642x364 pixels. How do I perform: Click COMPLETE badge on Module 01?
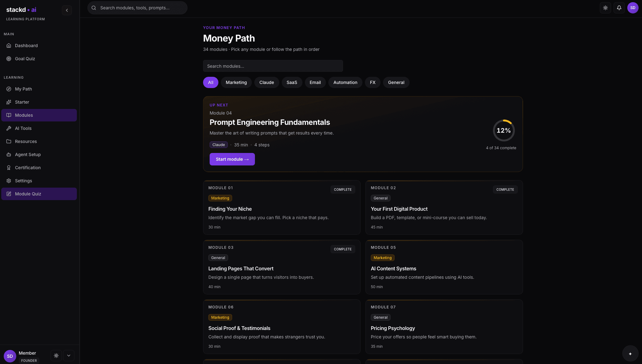pyautogui.click(x=343, y=189)
